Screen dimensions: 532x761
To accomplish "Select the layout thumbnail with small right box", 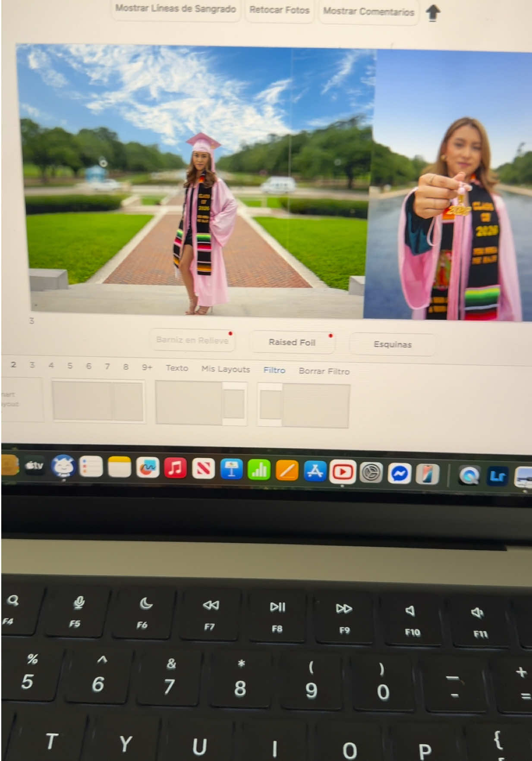I will pos(201,403).
